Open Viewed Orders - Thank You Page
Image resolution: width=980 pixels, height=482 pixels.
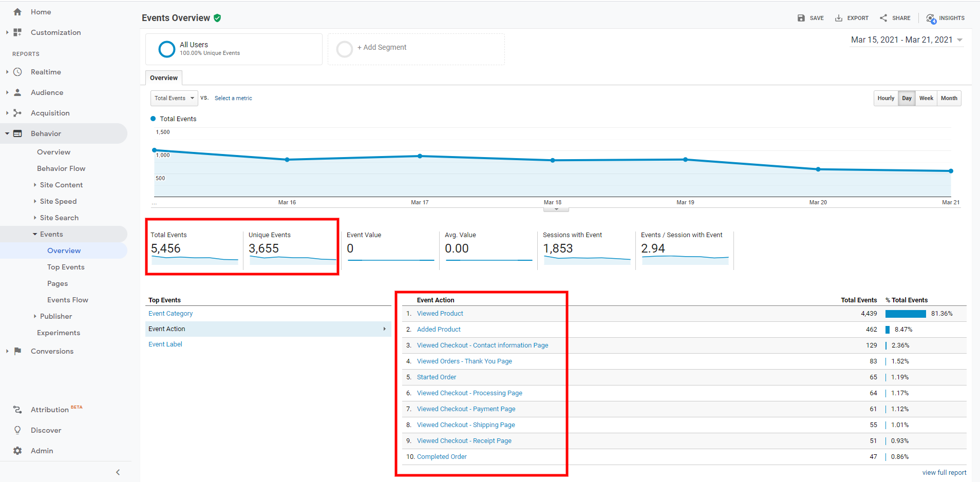[x=464, y=361]
